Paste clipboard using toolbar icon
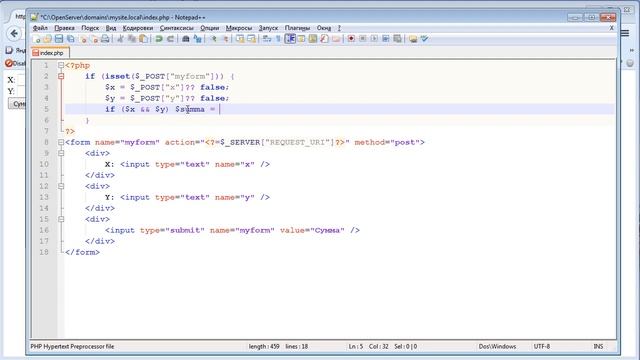Screen dimensions: 640x360 tap(143, 39)
